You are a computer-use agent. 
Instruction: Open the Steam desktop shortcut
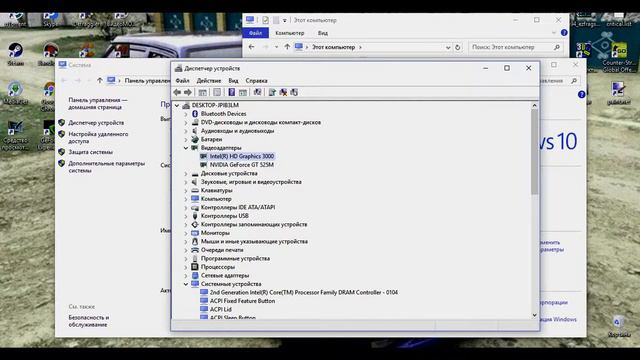pos(16,54)
